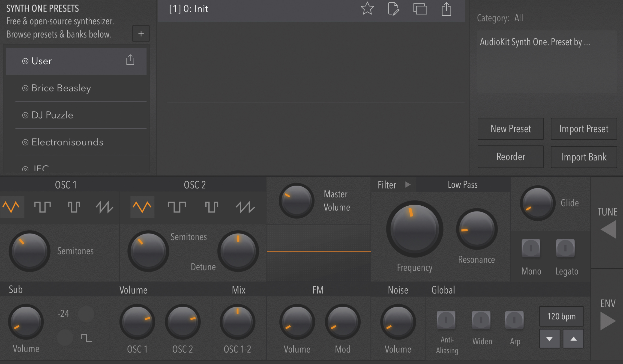Select OSC 2 triangle waveform
Image resolution: width=623 pixels, height=364 pixels.
tap(142, 207)
